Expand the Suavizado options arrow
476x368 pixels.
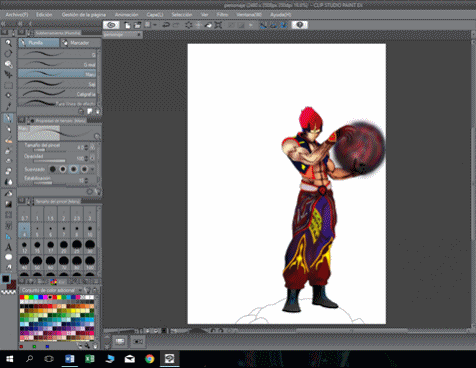[x=93, y=169]
